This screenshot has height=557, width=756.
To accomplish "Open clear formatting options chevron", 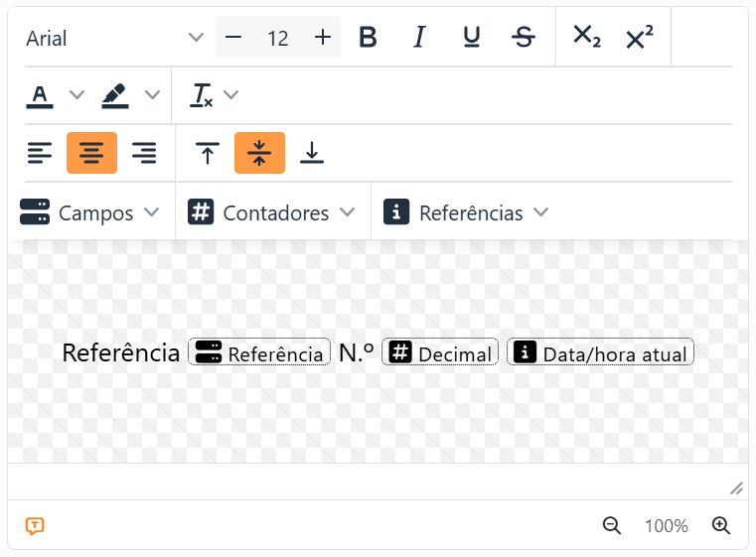I will pyautogui.click(x=230, y=95).
